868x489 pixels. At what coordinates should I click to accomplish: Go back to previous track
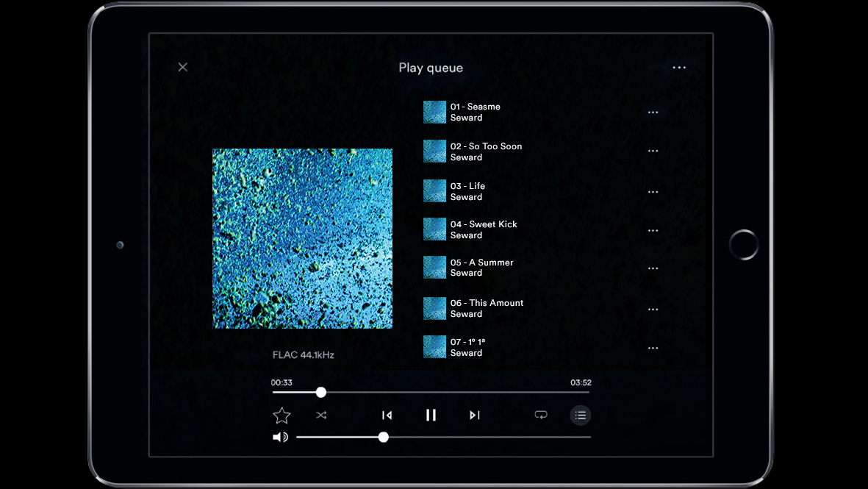pyautogui.click(x=387, y=415)
